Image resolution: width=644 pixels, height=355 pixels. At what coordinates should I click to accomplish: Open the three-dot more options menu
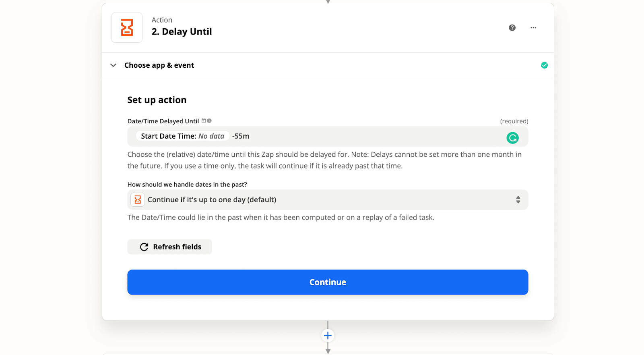533,28
